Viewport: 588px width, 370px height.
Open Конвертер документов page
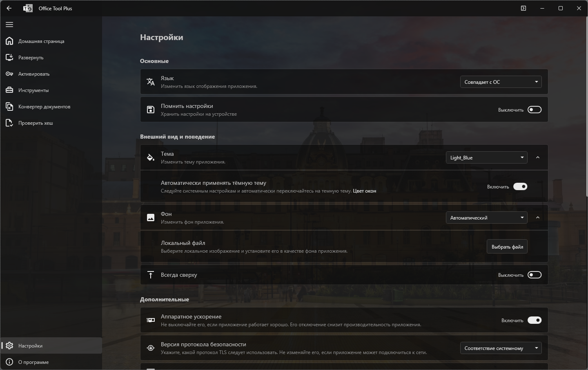(x=51, y=106)
